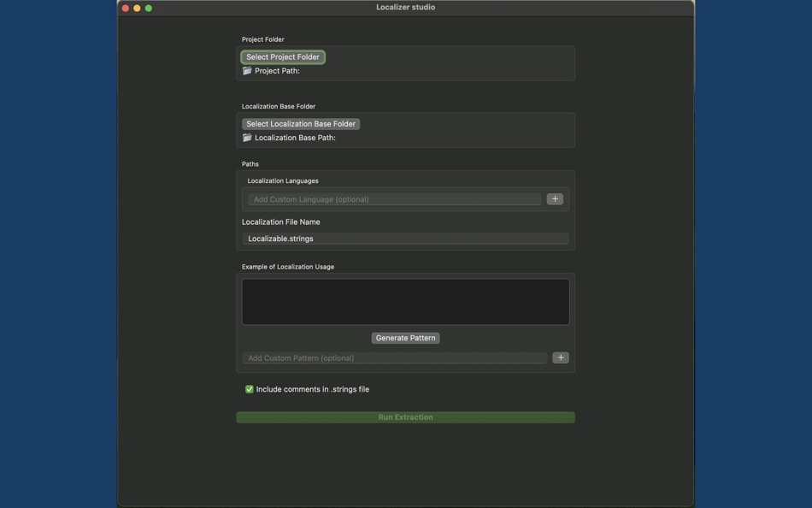This screenshot has width=812, height=508.
Task: Open Select Localization Base Folder picker
Action: [299, 122]
